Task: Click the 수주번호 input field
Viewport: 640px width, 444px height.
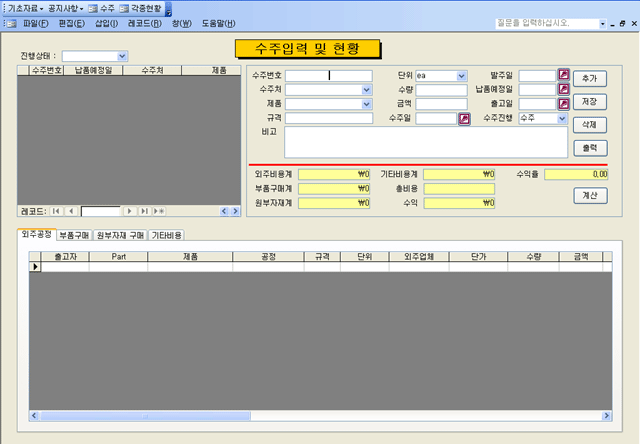Action: click(329, 75)
